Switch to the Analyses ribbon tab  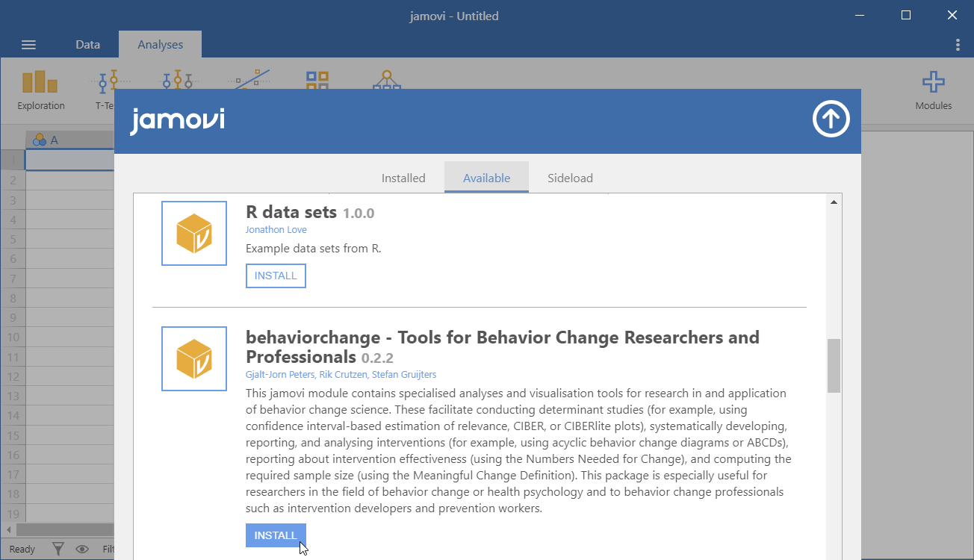tap(160, 45)
